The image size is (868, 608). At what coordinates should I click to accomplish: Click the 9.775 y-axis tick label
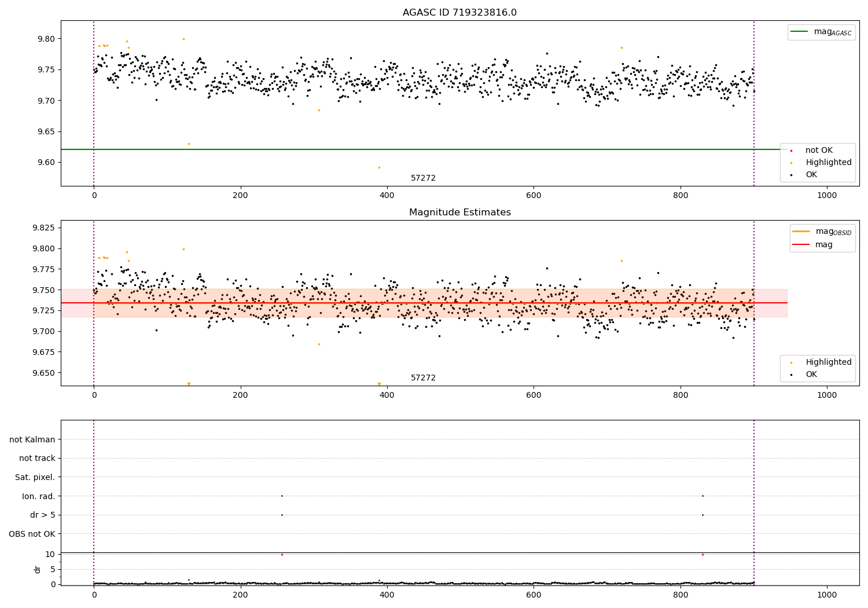[45, 269]
